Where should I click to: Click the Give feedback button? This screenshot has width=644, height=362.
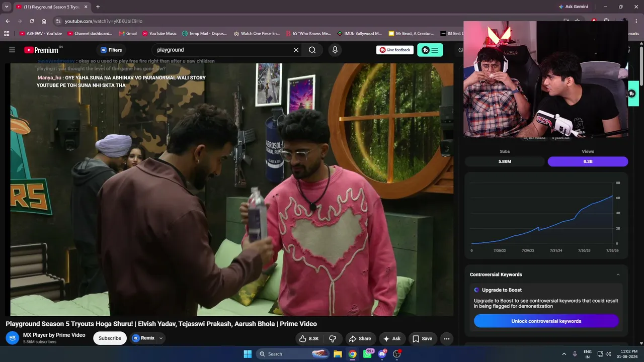395,50
